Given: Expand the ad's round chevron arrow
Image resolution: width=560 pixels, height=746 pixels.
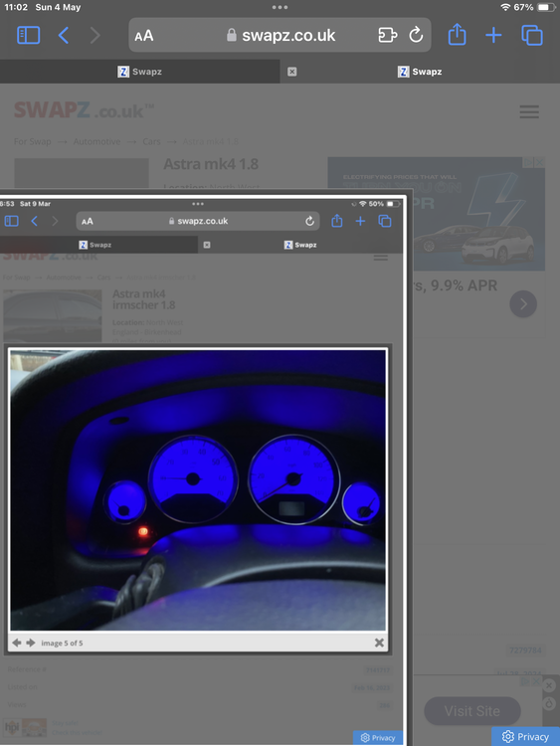Looking at the screenshot, I should [523, 303].
